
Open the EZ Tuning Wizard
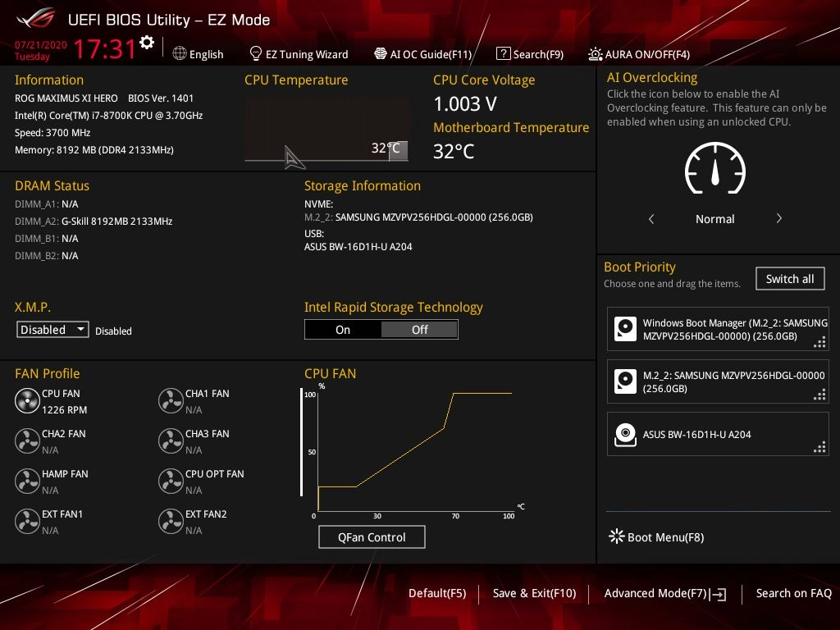tap(299, 54)
